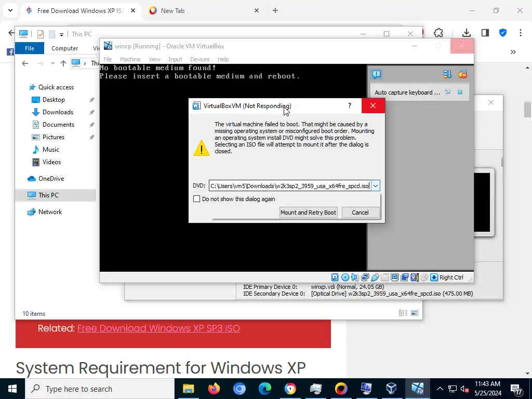Cancel the boot failure dialog
This screenshot has width=532, height=399.
coord(360,212)
